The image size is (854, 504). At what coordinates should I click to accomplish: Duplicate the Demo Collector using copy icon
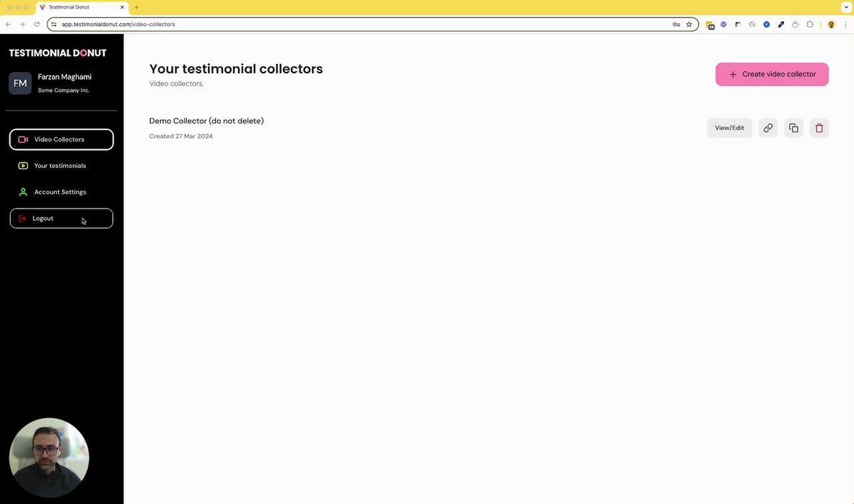click(793, 128)
